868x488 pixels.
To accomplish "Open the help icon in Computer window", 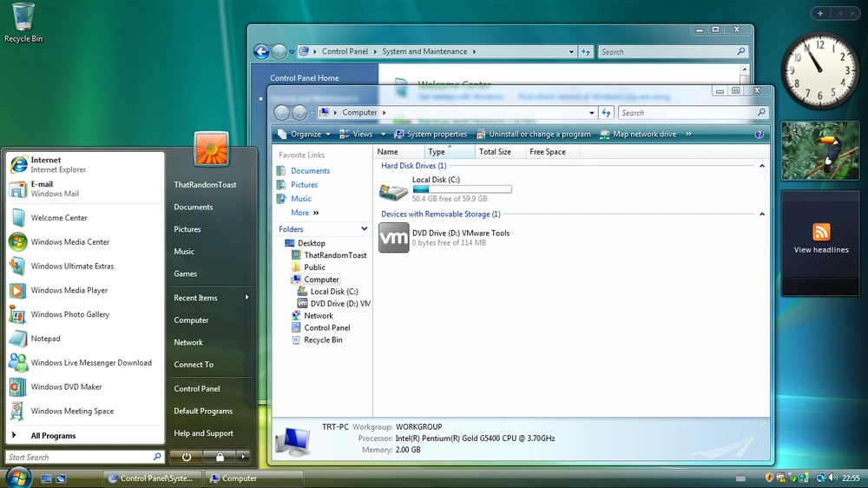I will click(759, 135).
